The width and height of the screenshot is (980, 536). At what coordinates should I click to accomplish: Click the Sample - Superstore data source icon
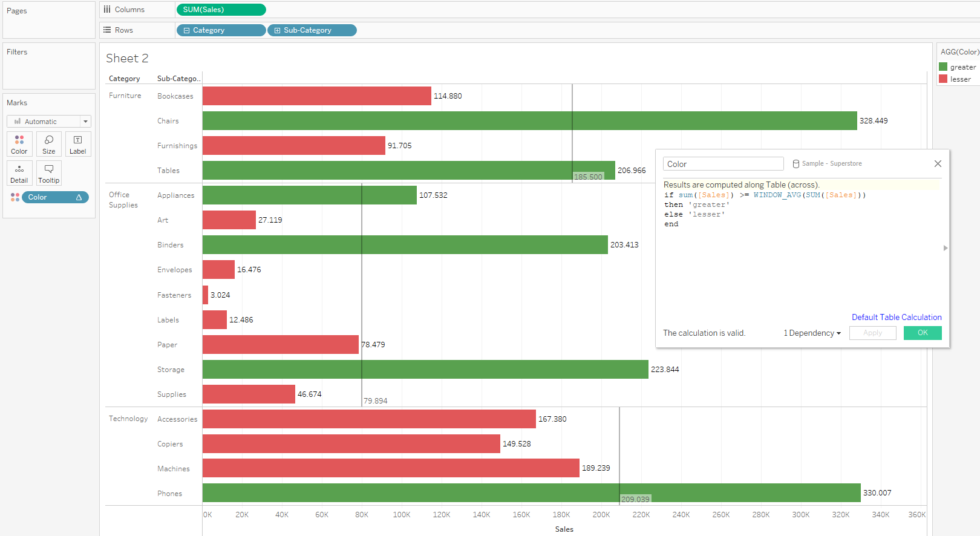pyautogui.click(x=796, y=164)
